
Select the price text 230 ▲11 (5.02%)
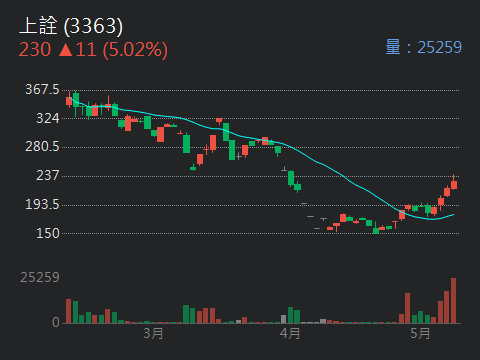click(93, 50)
